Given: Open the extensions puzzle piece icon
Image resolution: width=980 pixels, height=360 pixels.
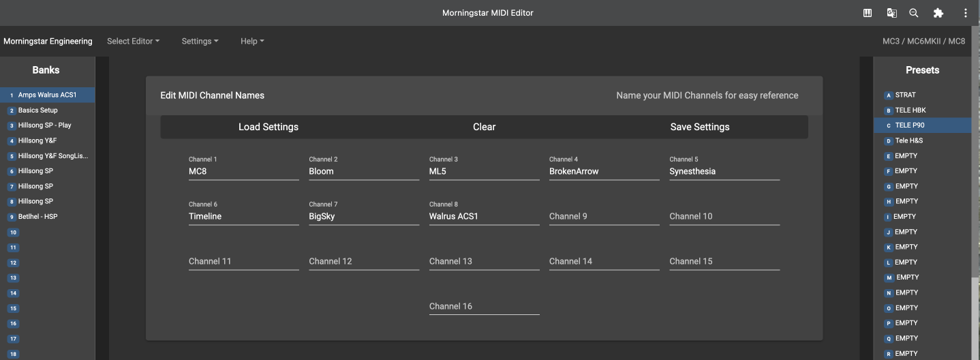Looking at the screenshot, I should [938, 13].
